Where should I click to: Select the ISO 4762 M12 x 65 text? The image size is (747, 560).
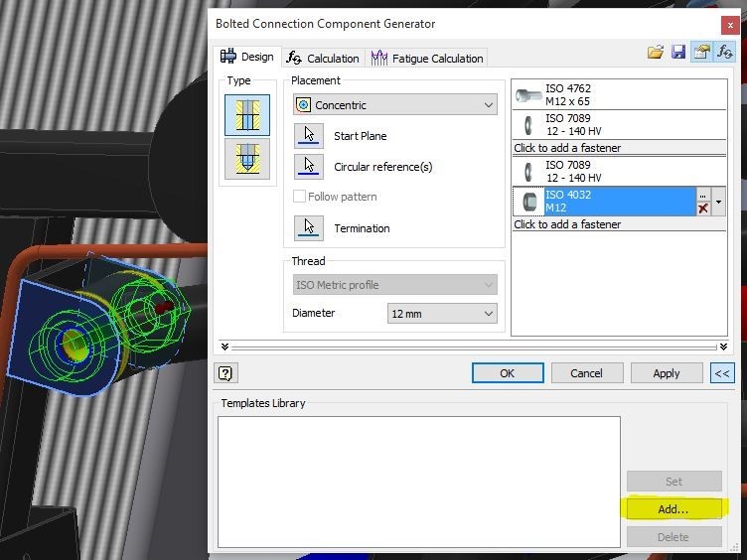[x=568, y=94]
